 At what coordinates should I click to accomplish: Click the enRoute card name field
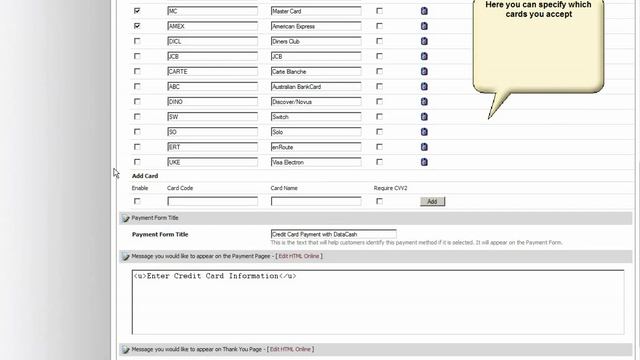click(316, 147)
